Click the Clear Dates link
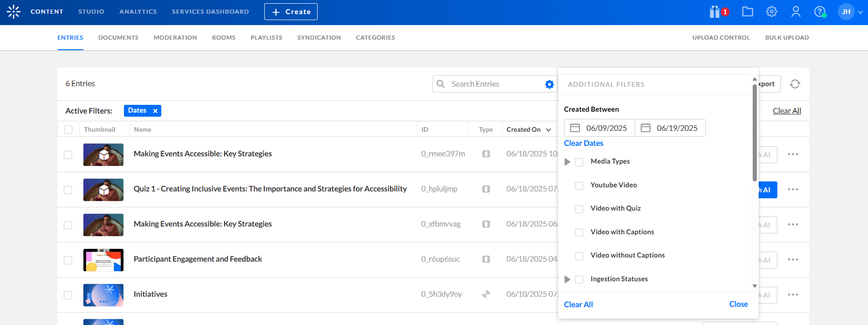868x325 pixels. (x=584, y=143)
